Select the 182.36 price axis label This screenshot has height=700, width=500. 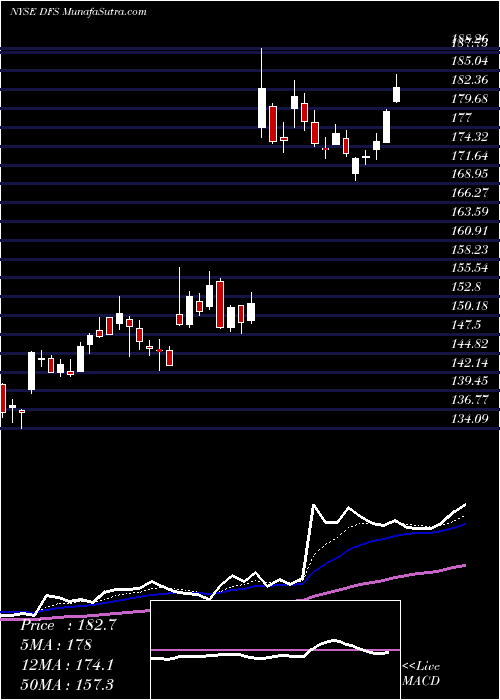pyautogui.click(x=470, y=80)
